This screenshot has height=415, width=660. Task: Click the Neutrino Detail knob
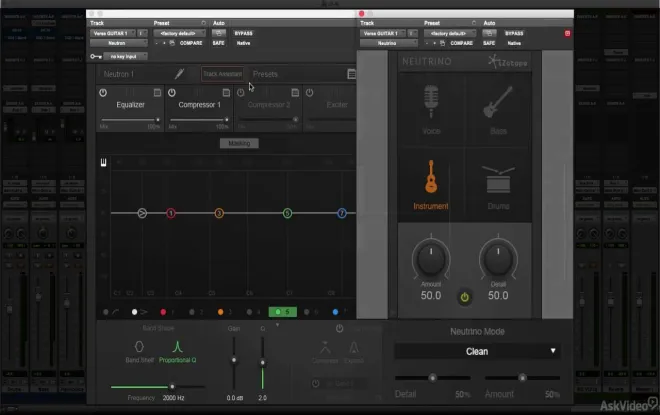[498, 258]
